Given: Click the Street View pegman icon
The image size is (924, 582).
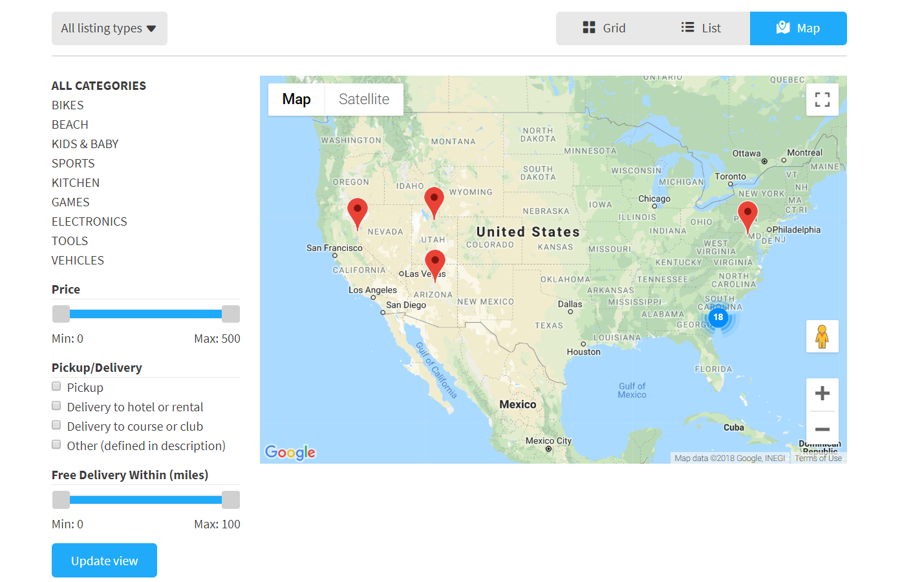Looking at the screenshot, I should [x=822, y=336].
